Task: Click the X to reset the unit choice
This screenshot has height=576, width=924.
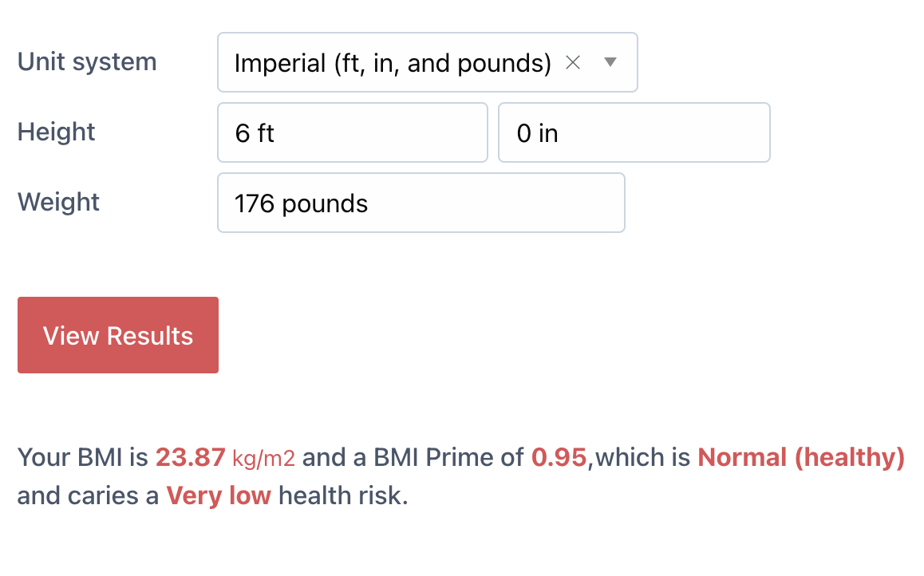Action: point(573,62)
